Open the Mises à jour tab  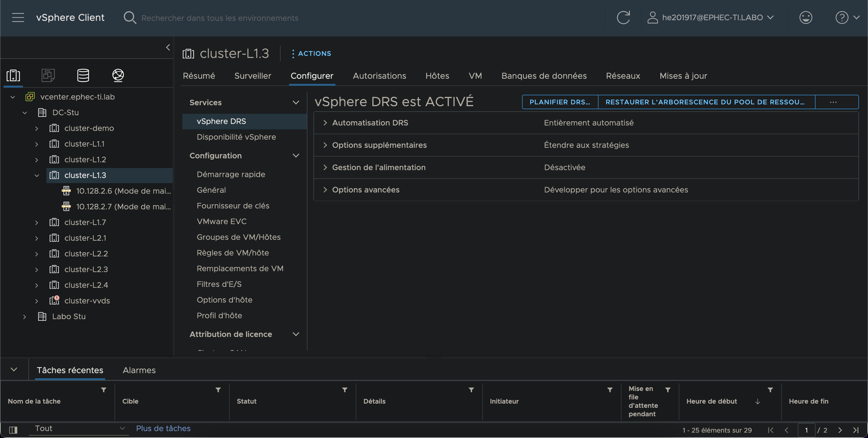[x=683, y=76]
